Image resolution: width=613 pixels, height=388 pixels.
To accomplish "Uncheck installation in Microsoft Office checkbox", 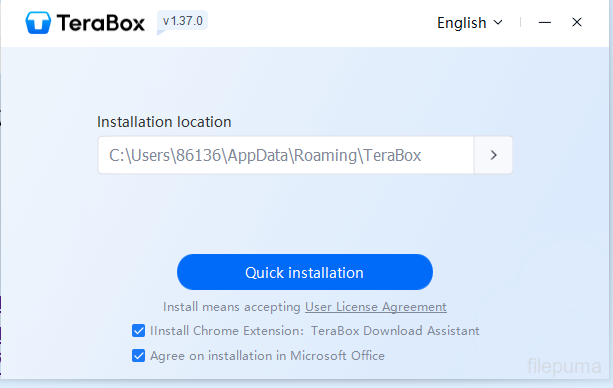I will tap(138, 356).
